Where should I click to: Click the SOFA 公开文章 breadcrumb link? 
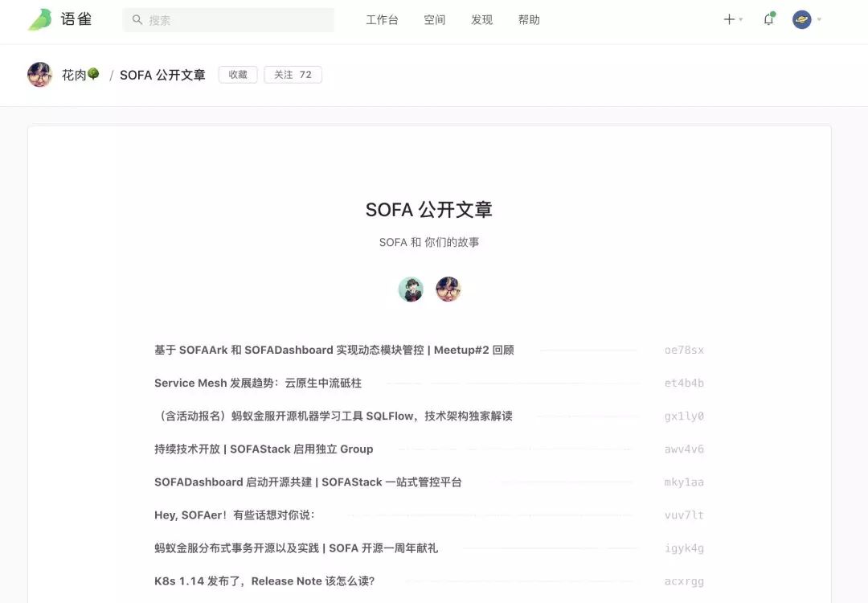click(162, 75)
